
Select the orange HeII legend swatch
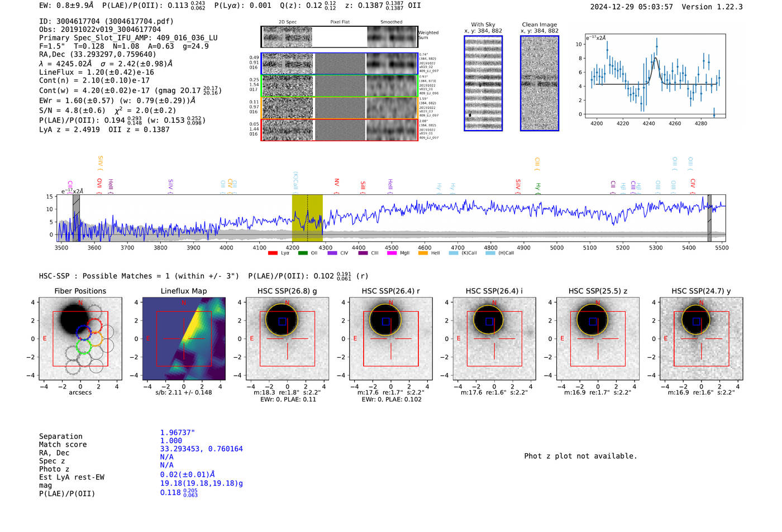pyautogui.click(x=423, y=253)
